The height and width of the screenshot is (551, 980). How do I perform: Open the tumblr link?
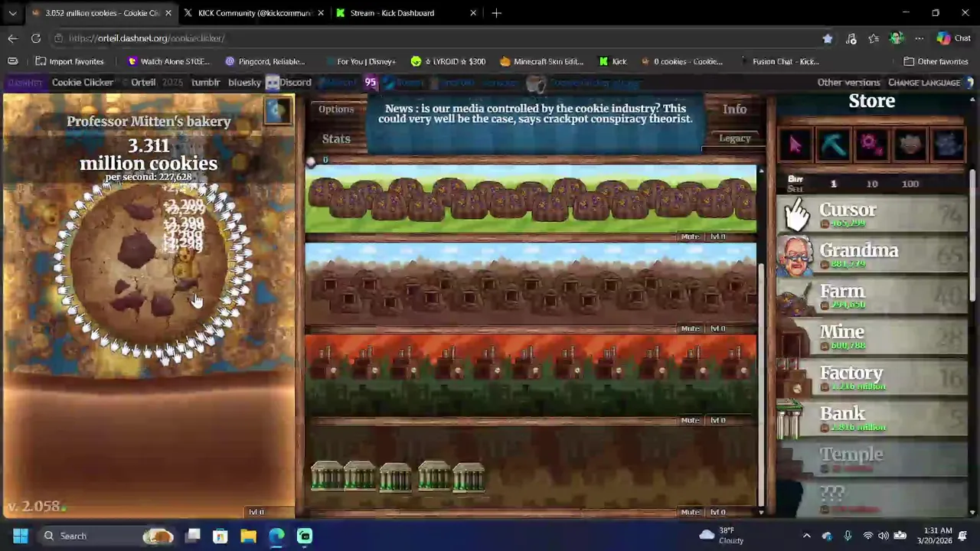click(x=205, y=83)
